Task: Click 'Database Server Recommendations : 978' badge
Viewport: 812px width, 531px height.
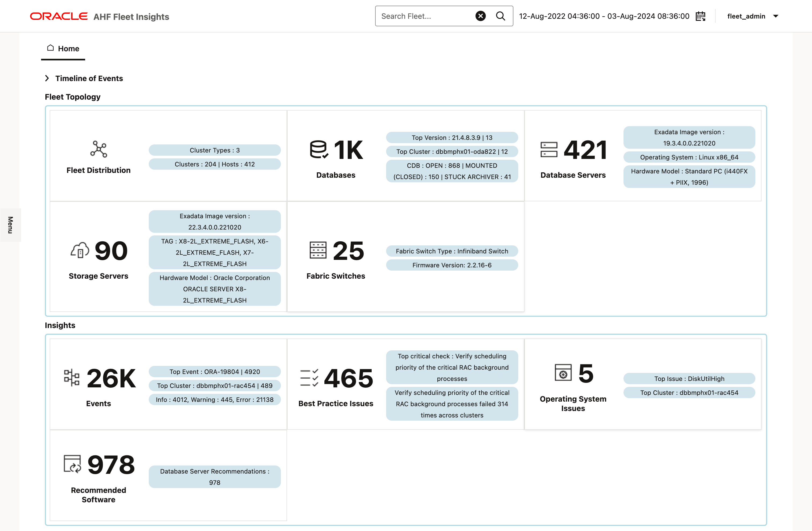Action: (215, 477)
